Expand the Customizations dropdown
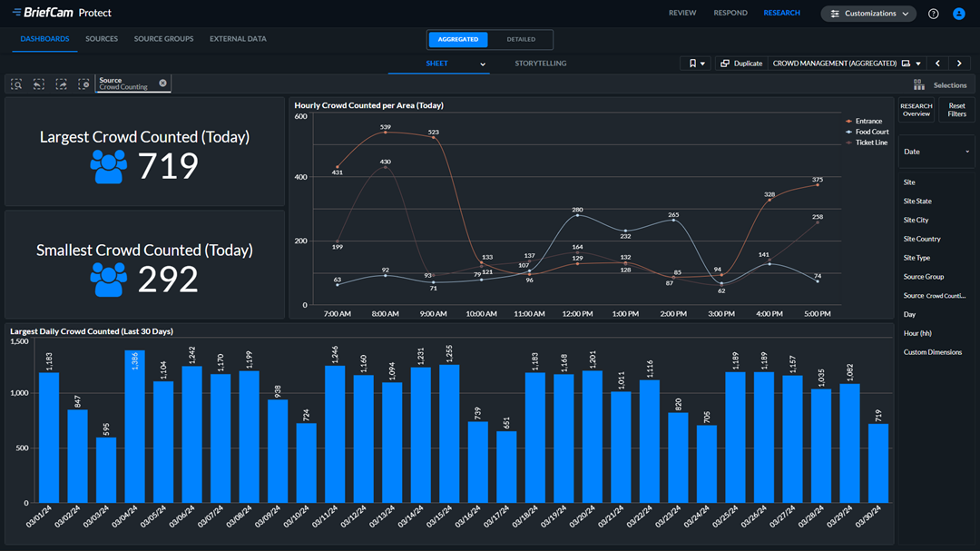Image resolution: width=980 pixels, height=551 pixels. [x=868, y=14]
